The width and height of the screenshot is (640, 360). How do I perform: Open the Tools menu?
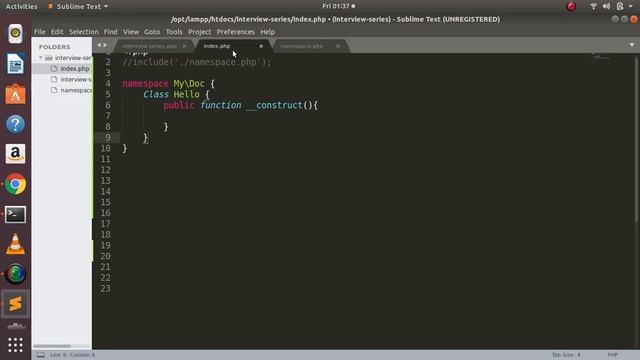pos(174,32)
